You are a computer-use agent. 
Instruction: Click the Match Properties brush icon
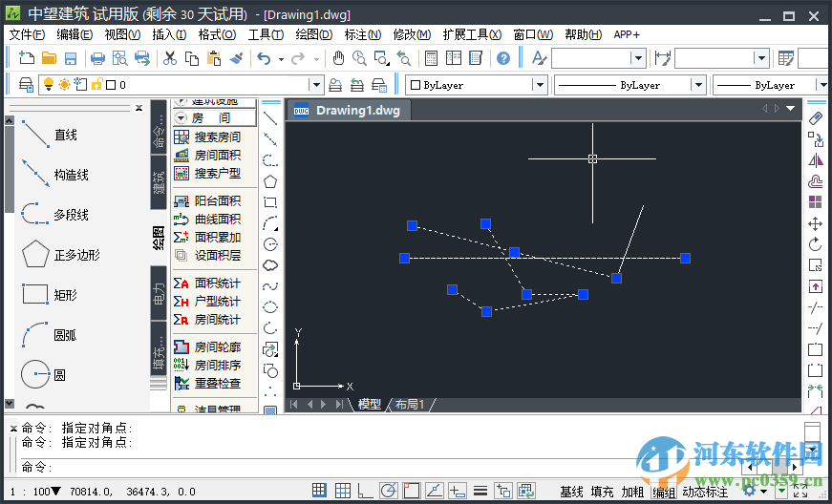coord(236,58)
